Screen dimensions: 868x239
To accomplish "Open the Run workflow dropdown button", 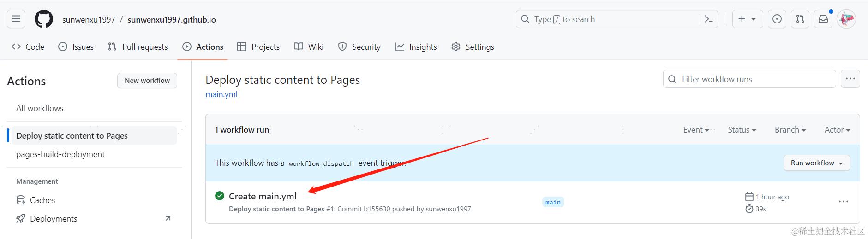I will (817, 163).
